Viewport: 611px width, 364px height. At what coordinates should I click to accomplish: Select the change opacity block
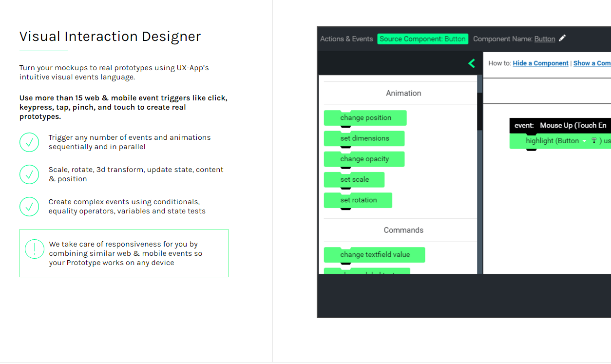point(364,159)
